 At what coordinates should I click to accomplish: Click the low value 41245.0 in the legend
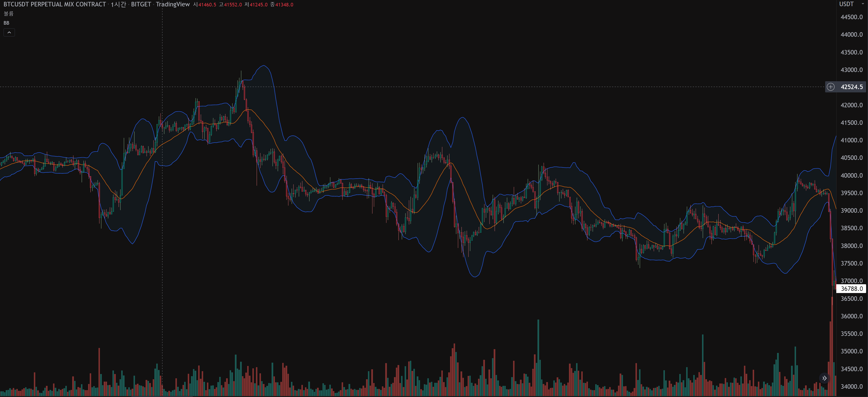point(258,5)
